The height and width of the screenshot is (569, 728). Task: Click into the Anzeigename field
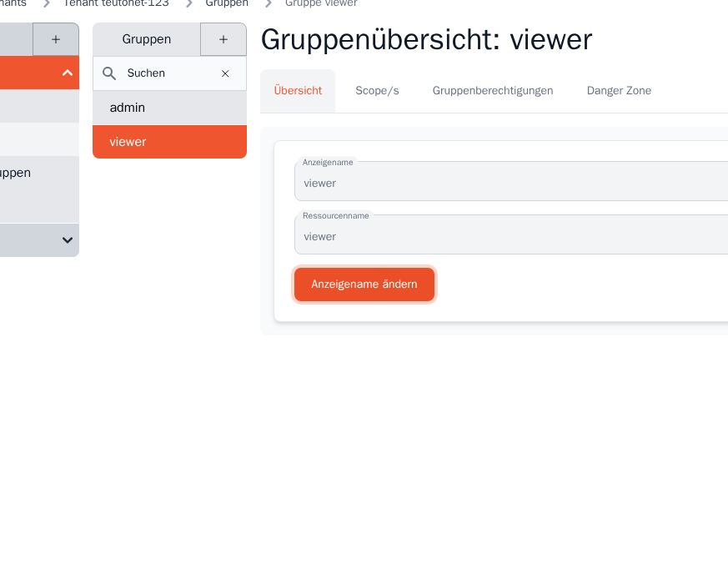[x=510, y=183]
